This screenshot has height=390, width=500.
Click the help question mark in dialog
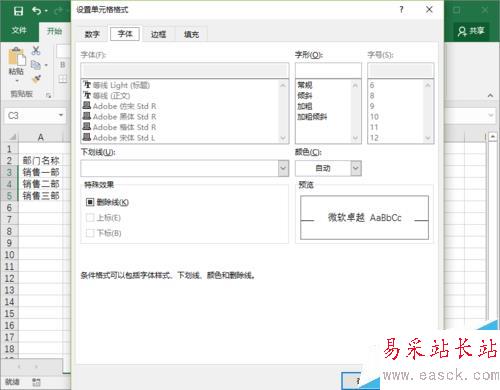pyautogui.click(x=402, y=10)
